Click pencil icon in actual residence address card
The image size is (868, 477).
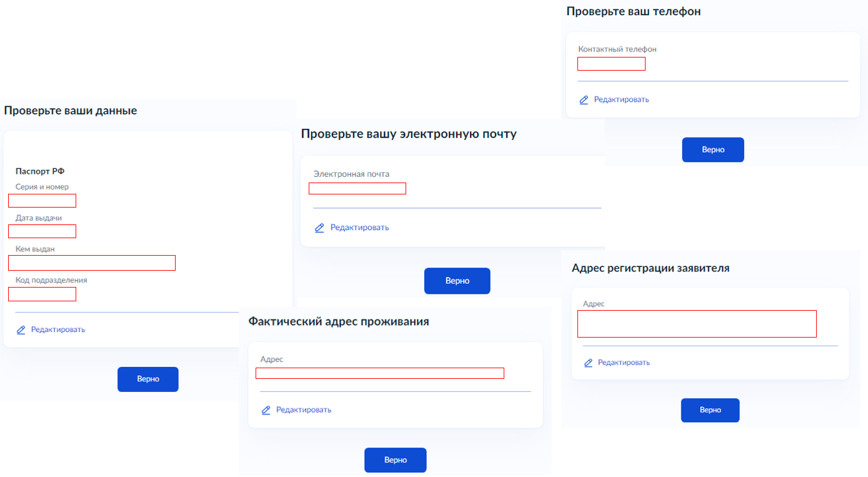point(266,410)
